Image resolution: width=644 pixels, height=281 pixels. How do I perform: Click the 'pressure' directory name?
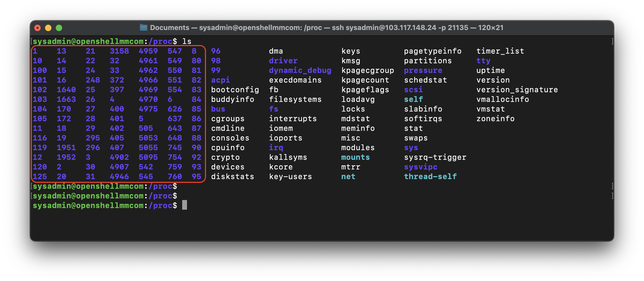point(423,70)
